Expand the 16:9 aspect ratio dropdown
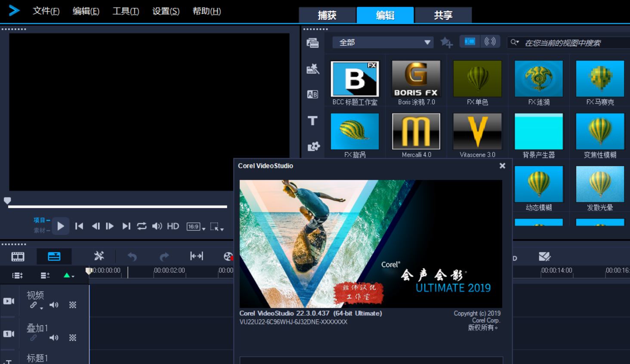 (x=196, y=227)
